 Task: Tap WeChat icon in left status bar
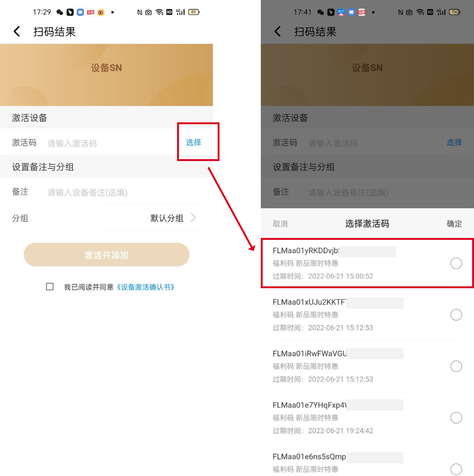point(60,12)
